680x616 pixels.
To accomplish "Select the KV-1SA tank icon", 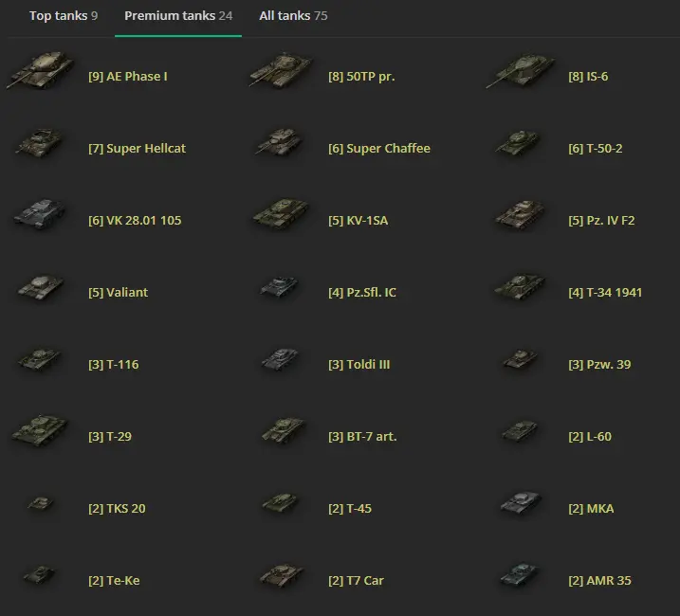I will [280, 216].
